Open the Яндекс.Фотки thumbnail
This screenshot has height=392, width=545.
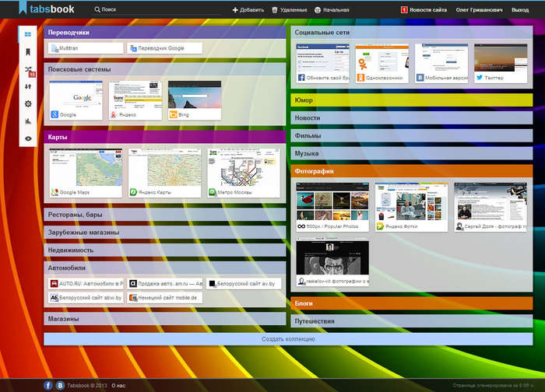pos(412,207)
